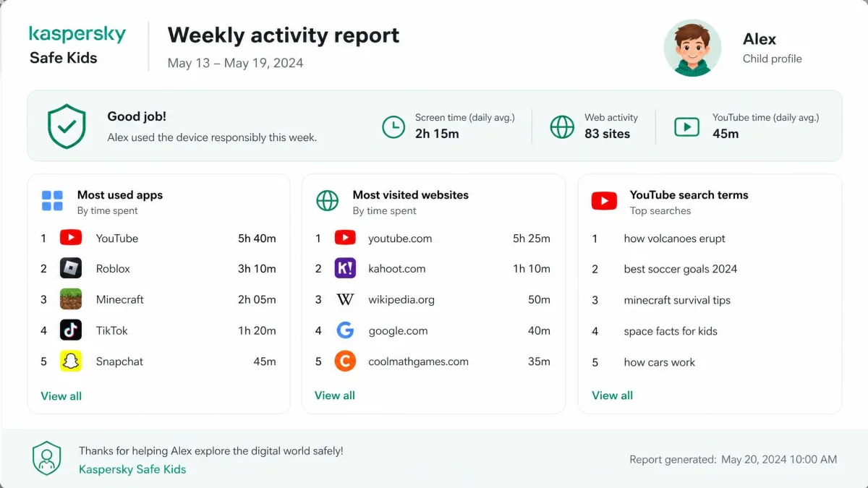The width and height of the screenshot is (868, 488).
Task: Click the kahoot.com website entry
Action: pyautogui.click(x=397, y=269)
